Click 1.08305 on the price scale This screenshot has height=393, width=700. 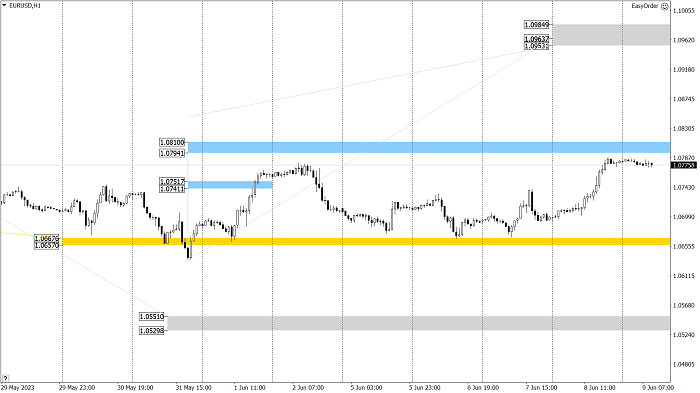(684, 129)
